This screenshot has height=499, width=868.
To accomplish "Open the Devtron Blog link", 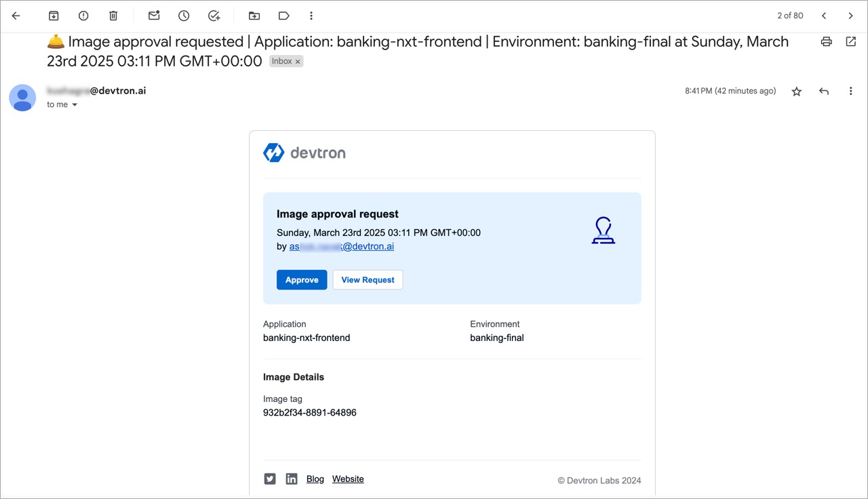I will click(x=315, y=479).
